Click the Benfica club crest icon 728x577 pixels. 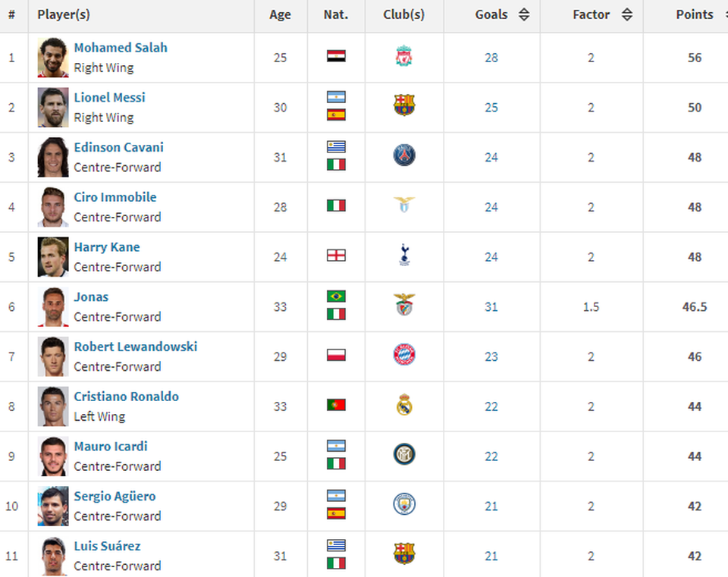coord(404,306)
